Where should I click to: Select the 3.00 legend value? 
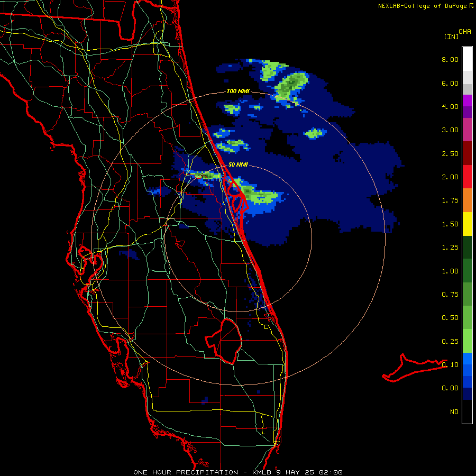coord(450,130)
